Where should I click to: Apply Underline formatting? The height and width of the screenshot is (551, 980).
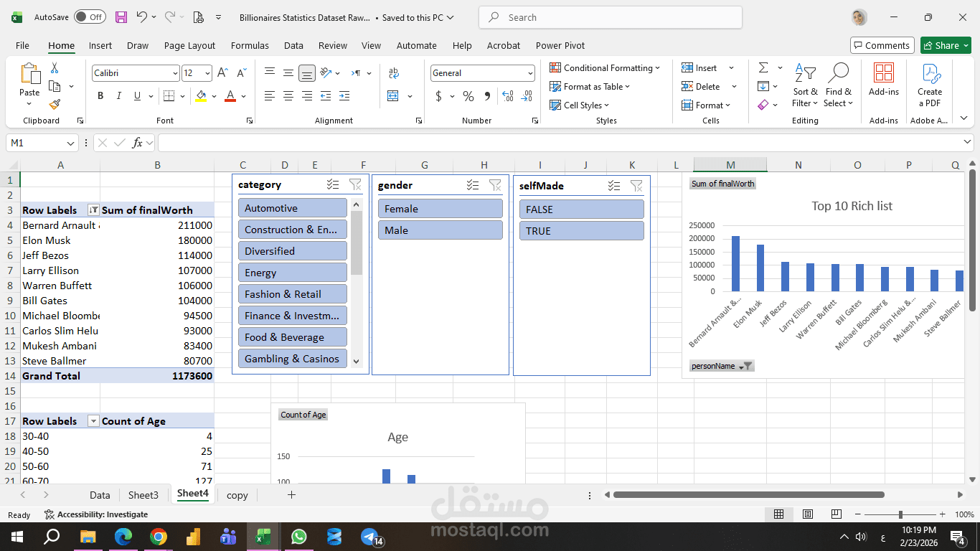pyautogui.click(x=136, y=96)
